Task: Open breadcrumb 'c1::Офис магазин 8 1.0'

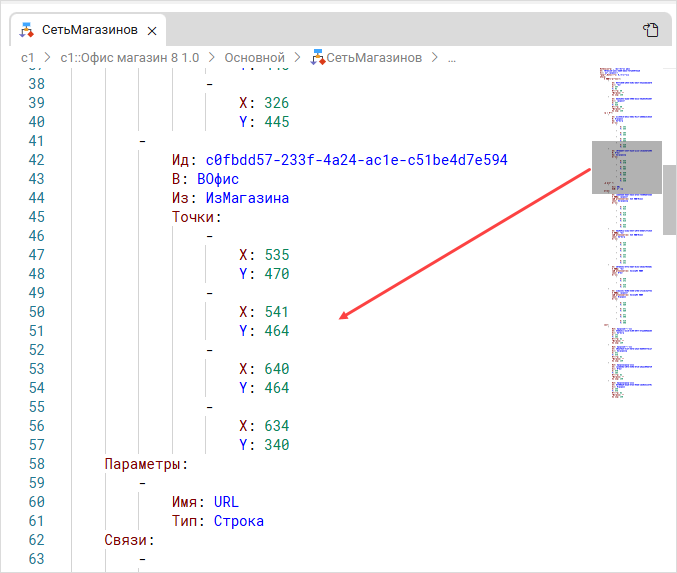Action: coord(131,58)
